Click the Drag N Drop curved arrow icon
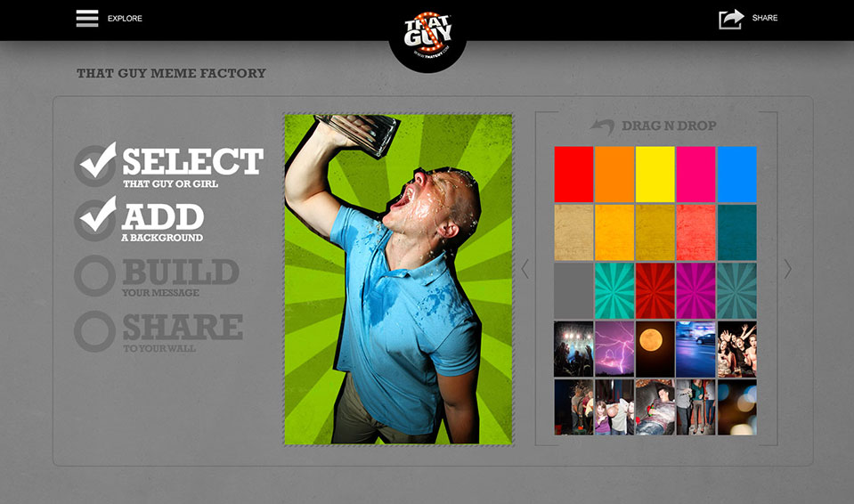Viewport: 854px width, 504px height. (602, 126)
